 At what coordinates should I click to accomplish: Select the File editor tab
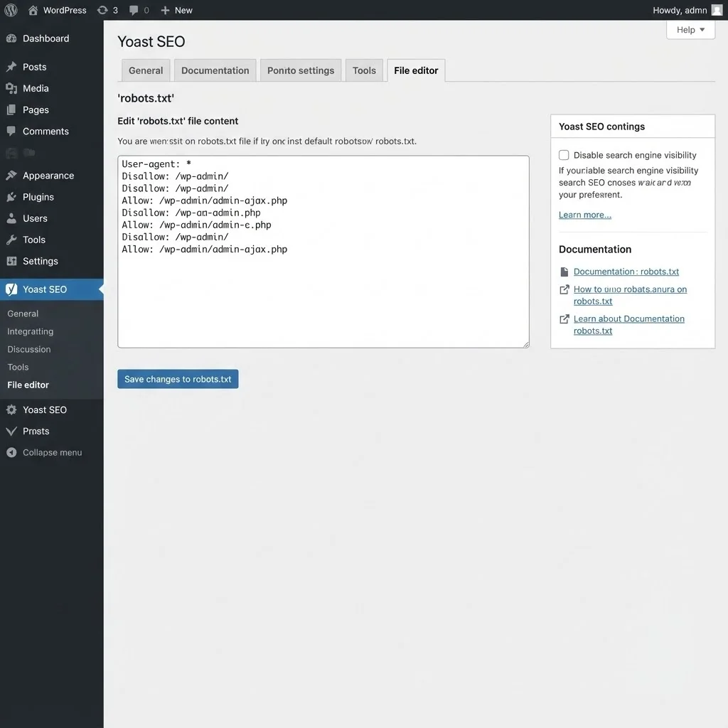click(x=416, y=70)
